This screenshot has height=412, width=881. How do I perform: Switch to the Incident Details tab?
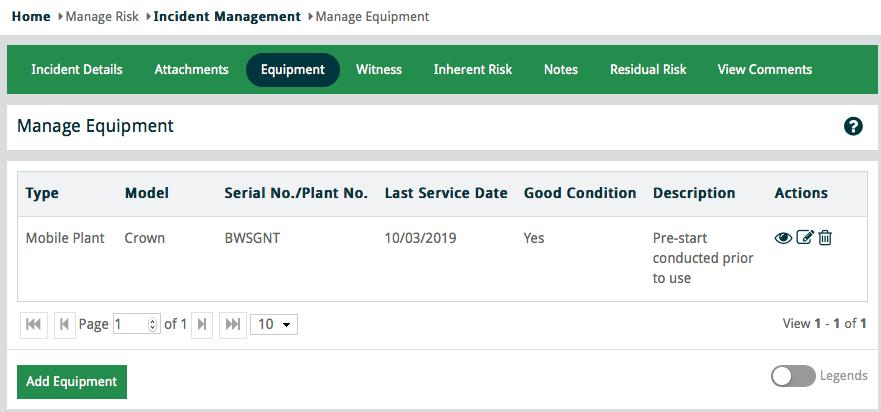tap(77, 70)
